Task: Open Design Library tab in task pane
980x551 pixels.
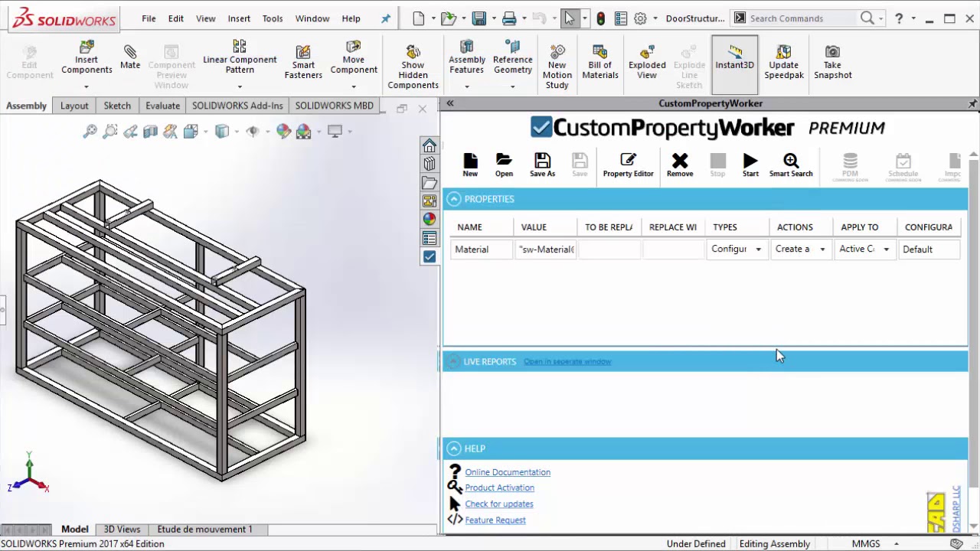Action: point(430,164)
